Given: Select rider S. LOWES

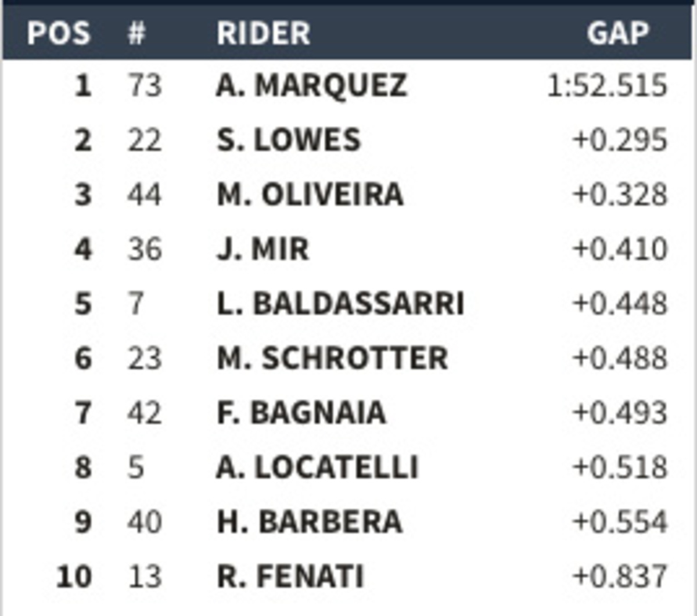Looking at the screenshot, I should 289,141.
